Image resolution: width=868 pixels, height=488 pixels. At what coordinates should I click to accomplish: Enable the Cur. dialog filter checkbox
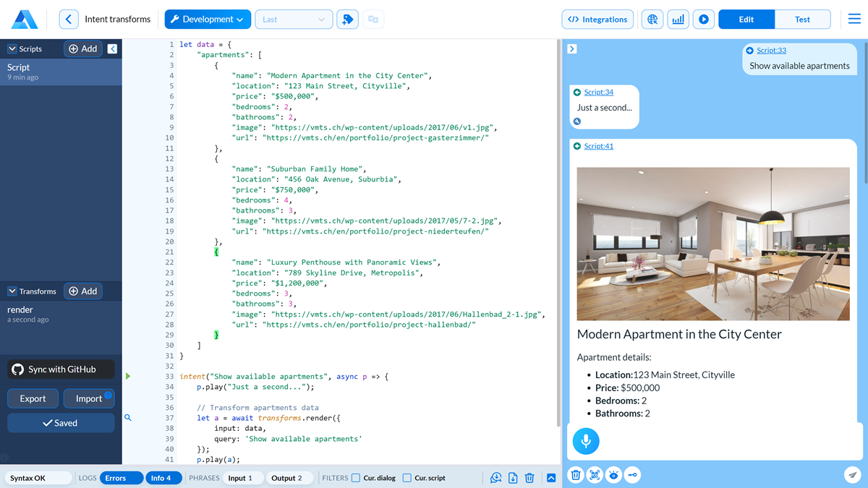click(x=354, y=478)
